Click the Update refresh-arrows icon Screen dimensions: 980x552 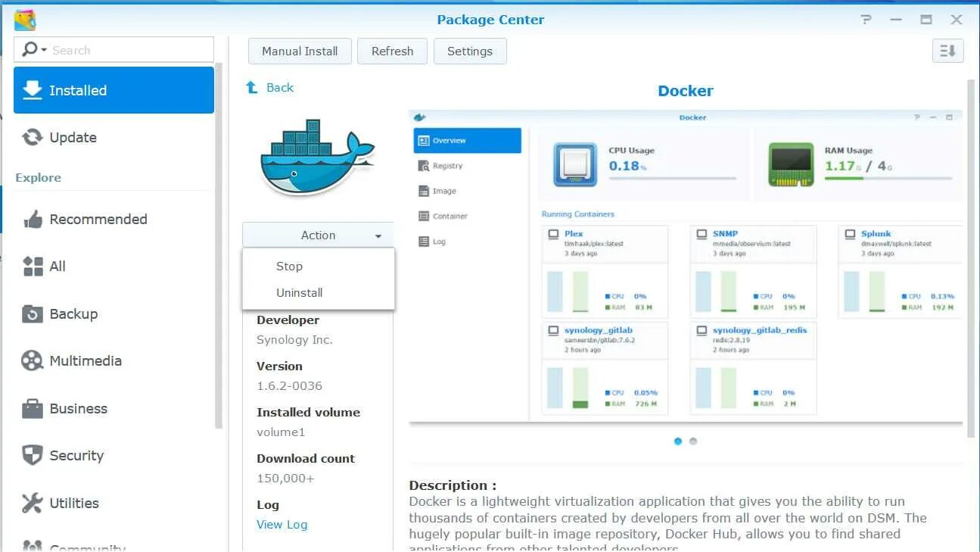32,137
